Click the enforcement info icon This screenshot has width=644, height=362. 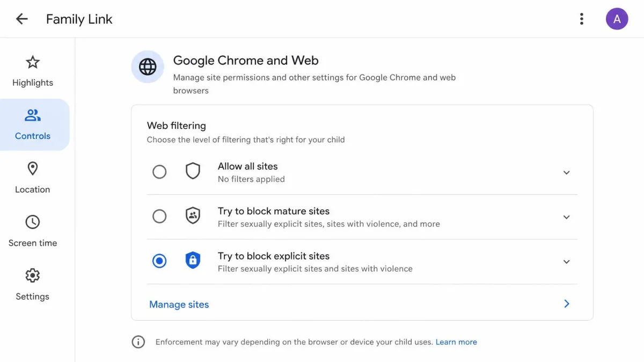(138, 342)
